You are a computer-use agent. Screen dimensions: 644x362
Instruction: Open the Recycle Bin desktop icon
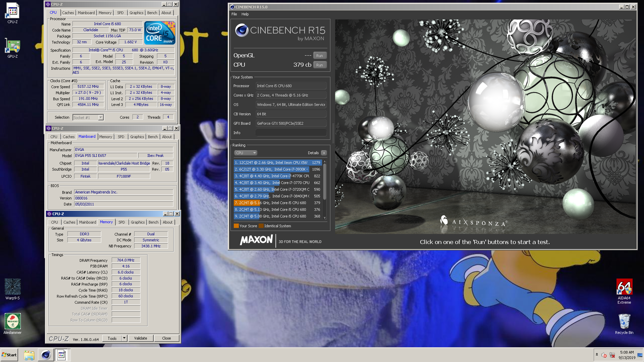pyautogui.click(x=624, y=323)
